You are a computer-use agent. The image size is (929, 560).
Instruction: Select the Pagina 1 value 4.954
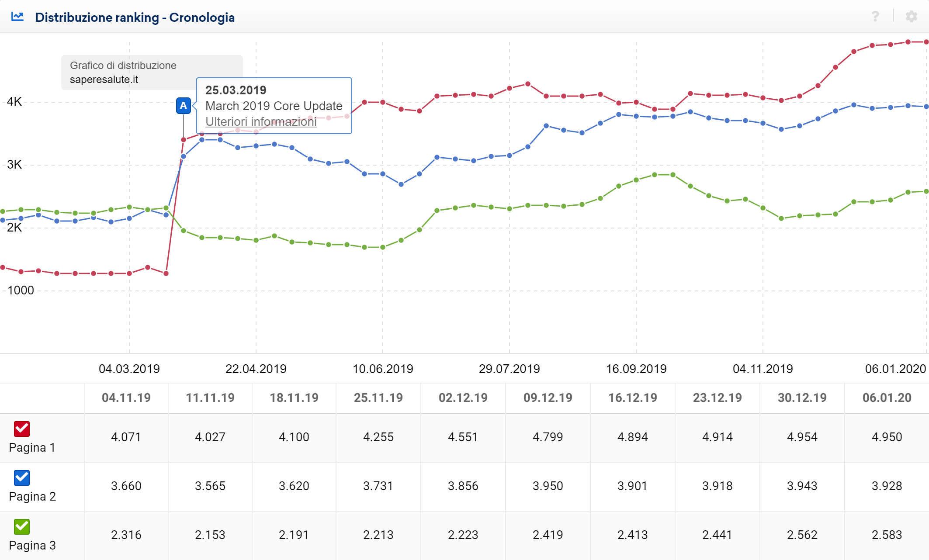802,437
